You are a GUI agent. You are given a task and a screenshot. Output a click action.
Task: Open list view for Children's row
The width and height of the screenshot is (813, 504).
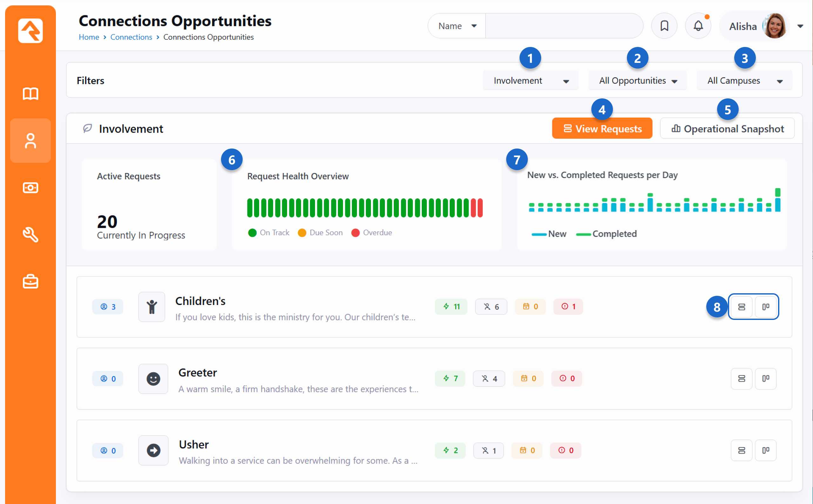tap(741, 307)
